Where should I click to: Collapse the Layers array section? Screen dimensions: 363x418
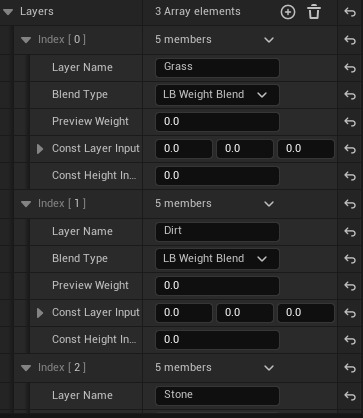(x=8, y=12)
